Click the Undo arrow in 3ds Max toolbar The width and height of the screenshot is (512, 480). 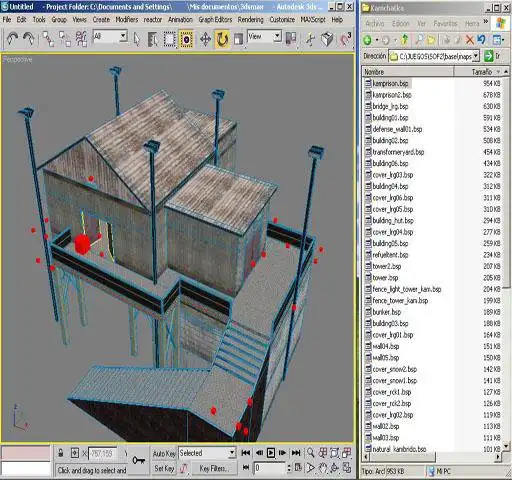coord(12,39)
